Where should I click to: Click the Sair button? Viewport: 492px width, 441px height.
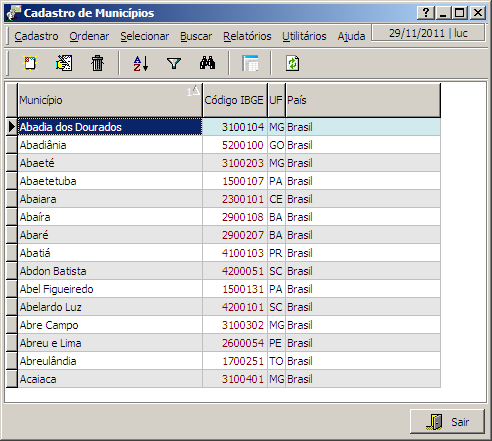point(447,422)
